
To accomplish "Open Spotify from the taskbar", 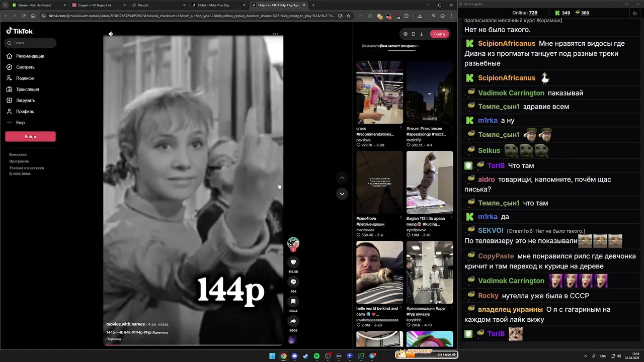I will click(316, 356).
